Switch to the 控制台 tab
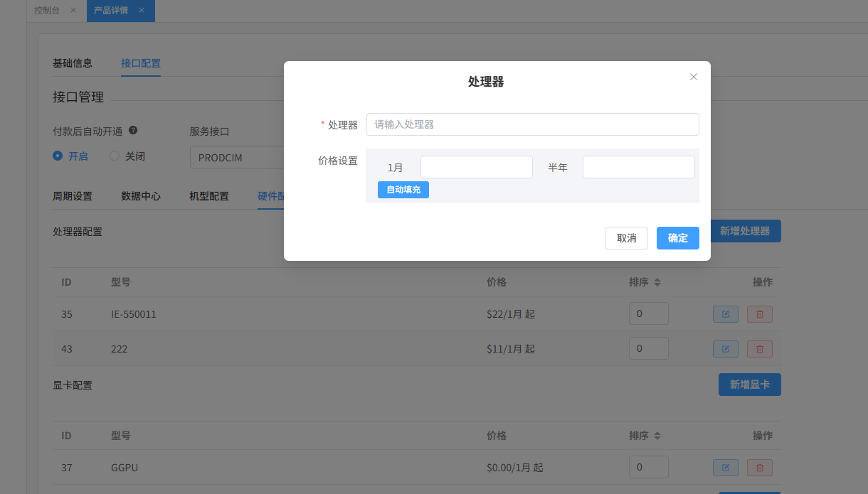The image size is (868, 494). (47, 11)
